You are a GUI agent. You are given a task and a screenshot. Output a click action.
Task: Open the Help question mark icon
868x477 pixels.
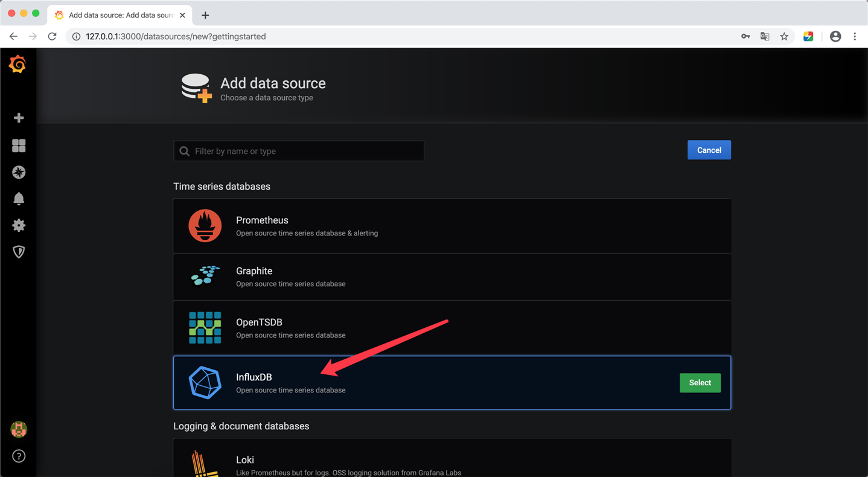(x=19, y=456)
